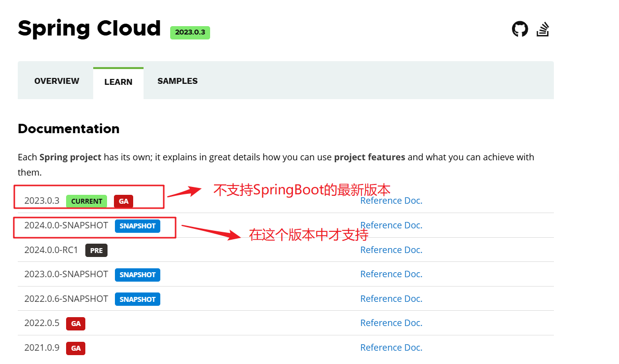This screenshot has height=364, width=619.
Task: Open Reference Doc. for 2021.0.9
Action: (391, 348)
